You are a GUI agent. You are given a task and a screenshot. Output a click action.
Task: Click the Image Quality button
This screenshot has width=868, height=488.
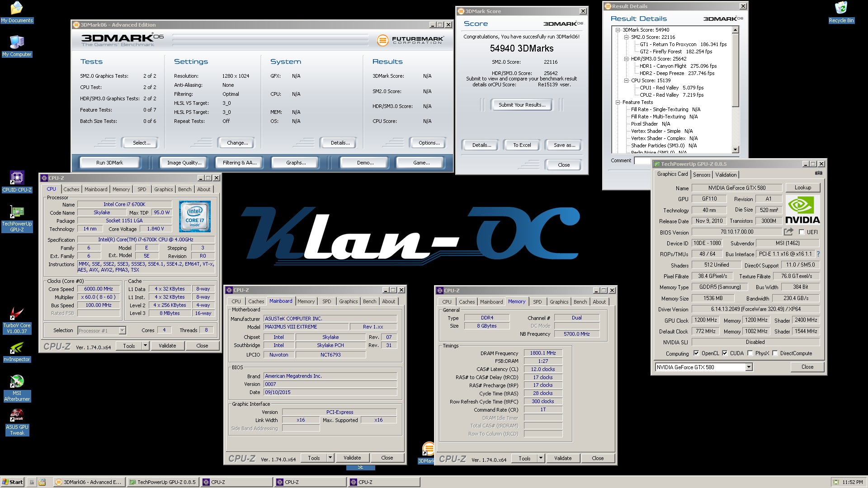(184, 163)
